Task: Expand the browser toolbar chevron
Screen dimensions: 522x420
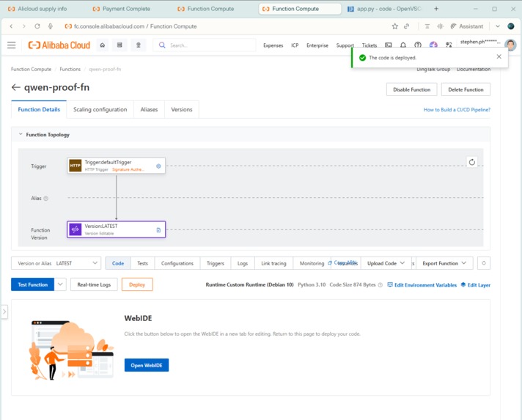Action: pyautogui.click(x=498, y=26)
